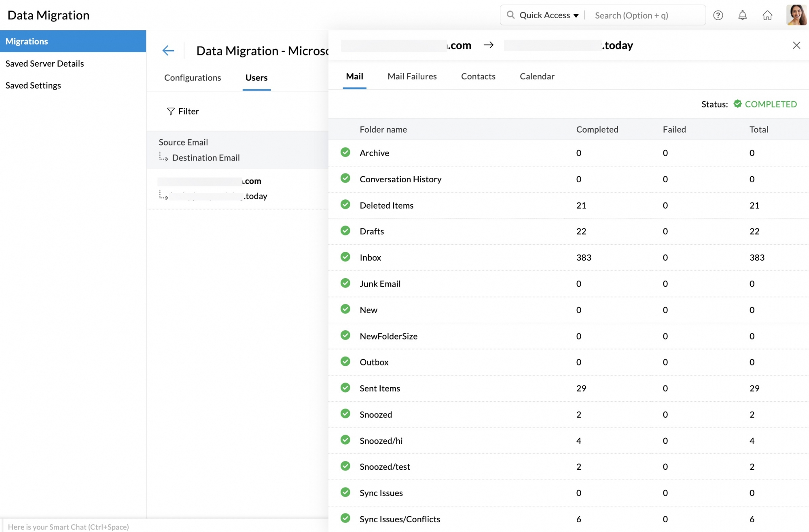Click the back arrow beside Data Migration title
Viewport: 809px width, 532px height.
tap(168, 51)
